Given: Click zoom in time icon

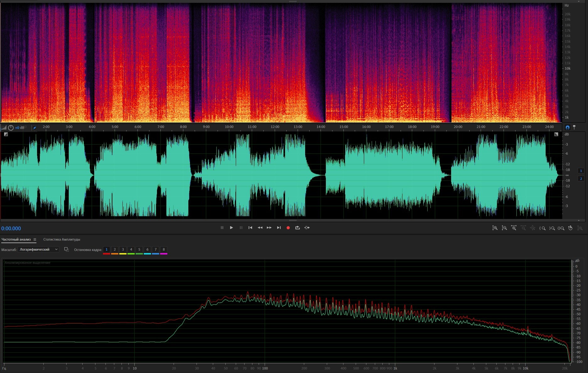Looking at the screenshot, I should [x=514, y=228].
